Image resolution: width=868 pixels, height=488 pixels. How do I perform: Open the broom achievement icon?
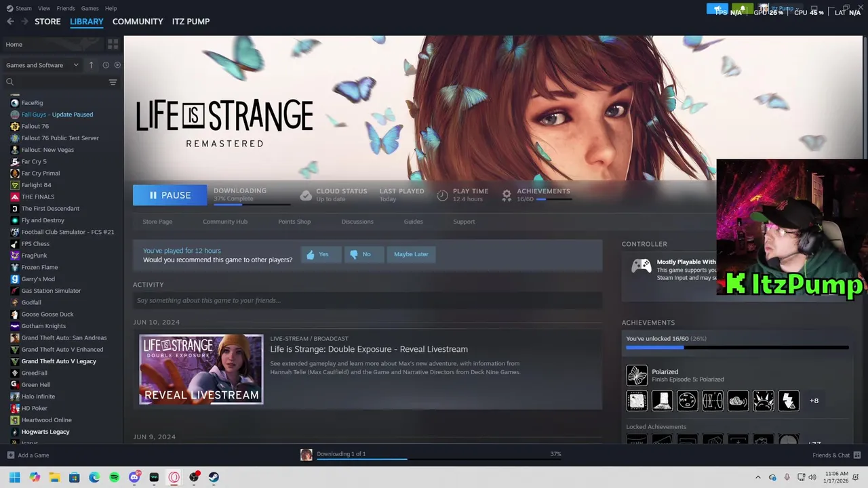662,401
